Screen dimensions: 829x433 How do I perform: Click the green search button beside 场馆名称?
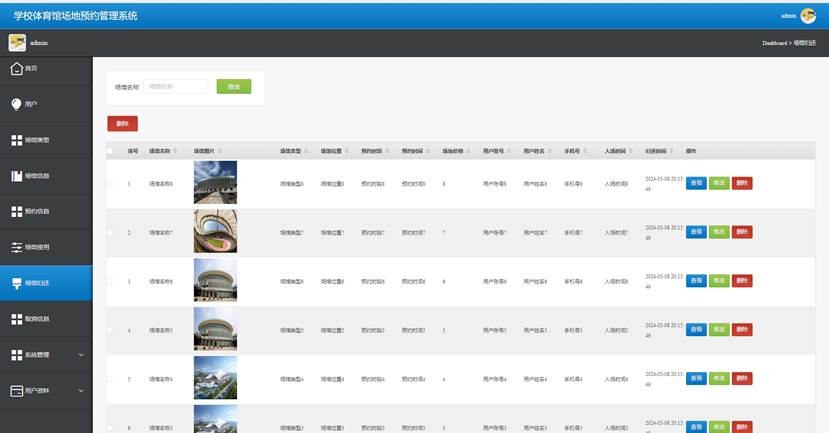(234, 87)
